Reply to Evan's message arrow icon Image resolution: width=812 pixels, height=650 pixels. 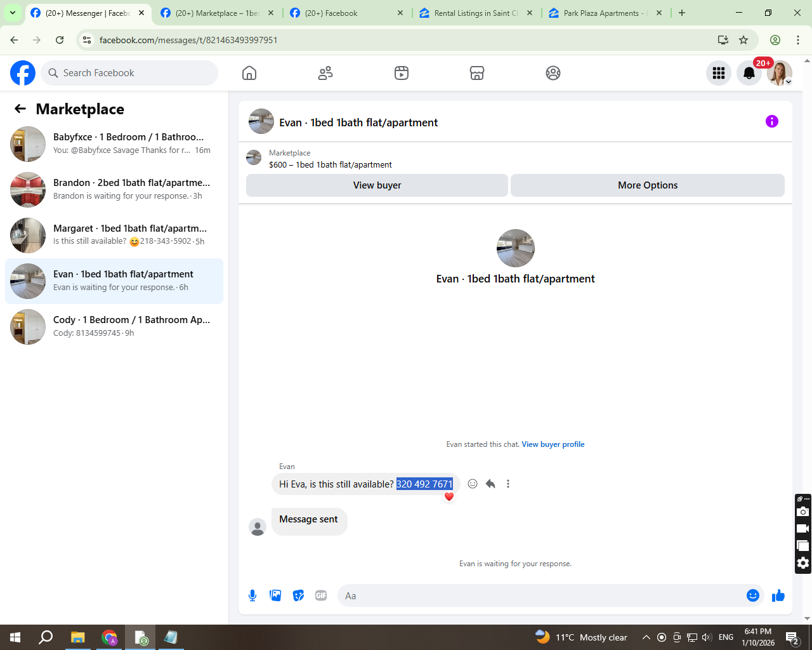[490, 484]
